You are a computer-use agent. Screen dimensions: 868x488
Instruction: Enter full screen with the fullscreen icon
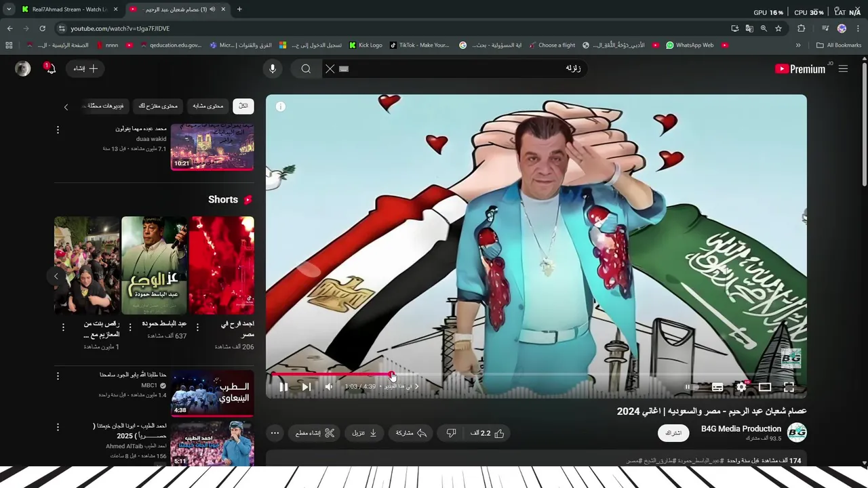tap(789, 387)
